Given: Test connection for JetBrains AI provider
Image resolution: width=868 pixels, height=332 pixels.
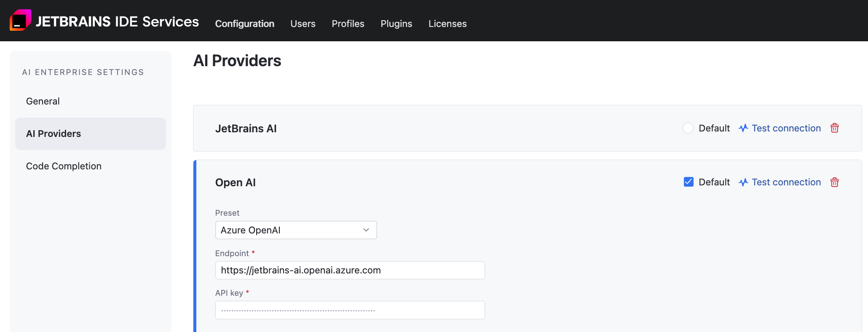Looking at the screenshot, I should (x=786, y=128).
